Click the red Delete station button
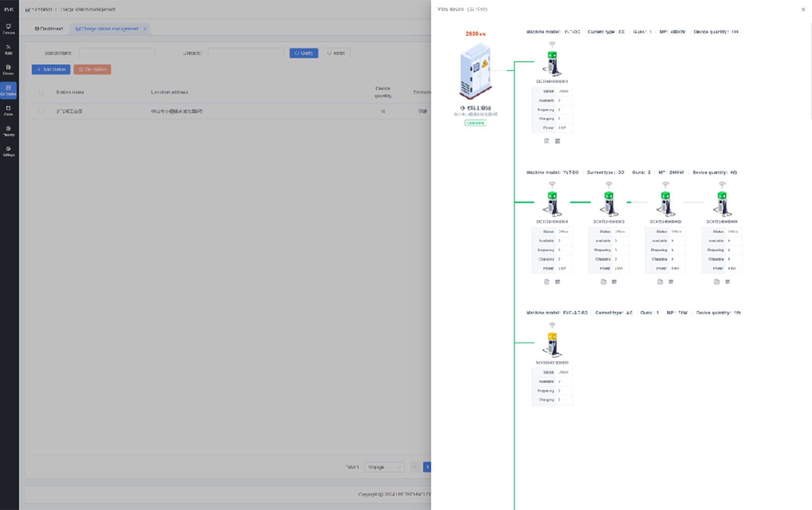812x510 pixels. [92, 70]
